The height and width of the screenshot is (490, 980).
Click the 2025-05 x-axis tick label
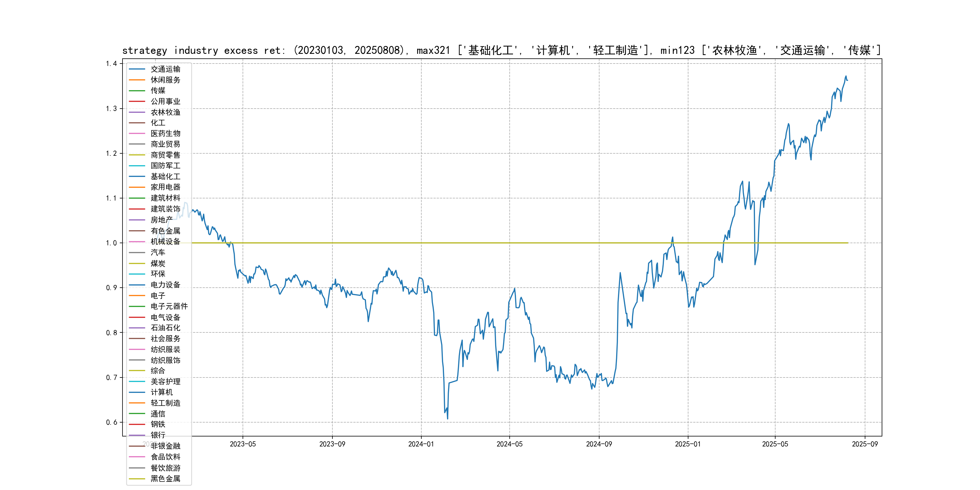coord(775,444)
